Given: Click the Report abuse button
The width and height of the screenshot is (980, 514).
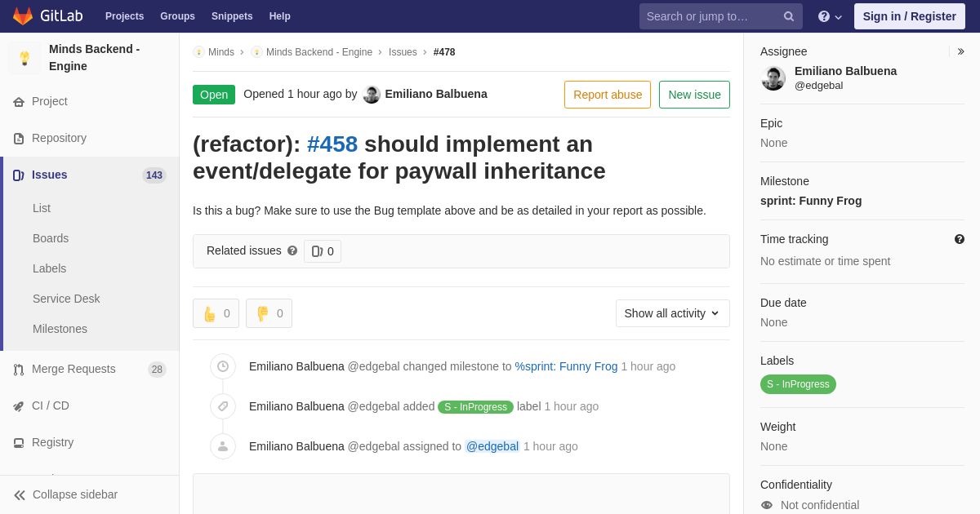Looking at the screenshot, I should click(x=608, y=95).
